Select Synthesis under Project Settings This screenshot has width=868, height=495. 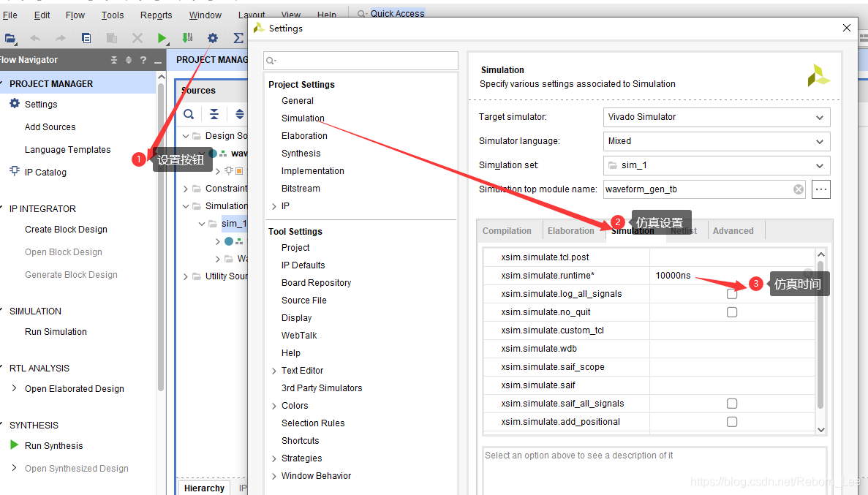[301, 154]
